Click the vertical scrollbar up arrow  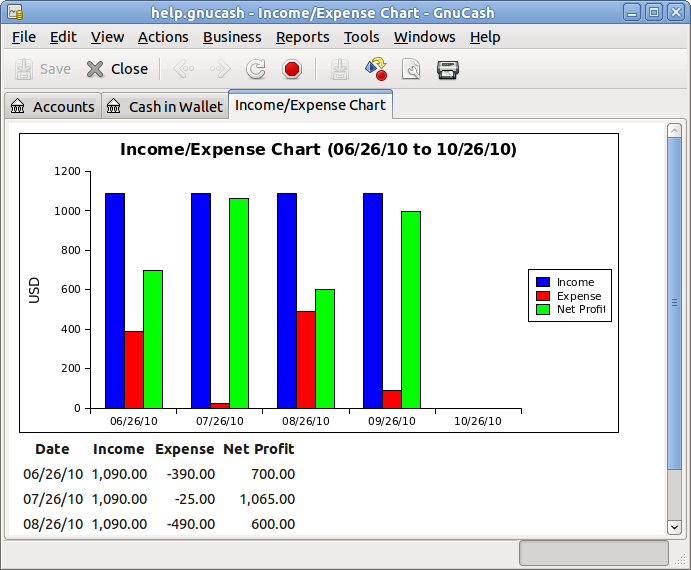(674, 130)
